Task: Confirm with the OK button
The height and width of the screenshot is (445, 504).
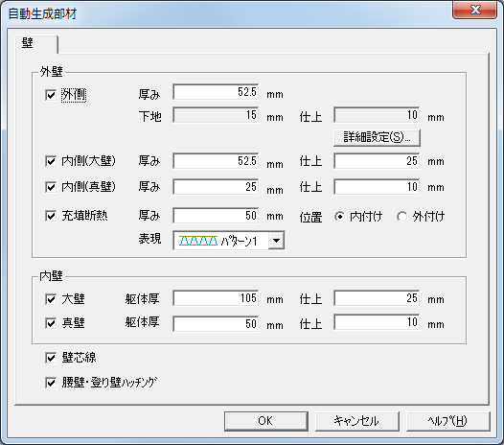Action: click(265, 421)
